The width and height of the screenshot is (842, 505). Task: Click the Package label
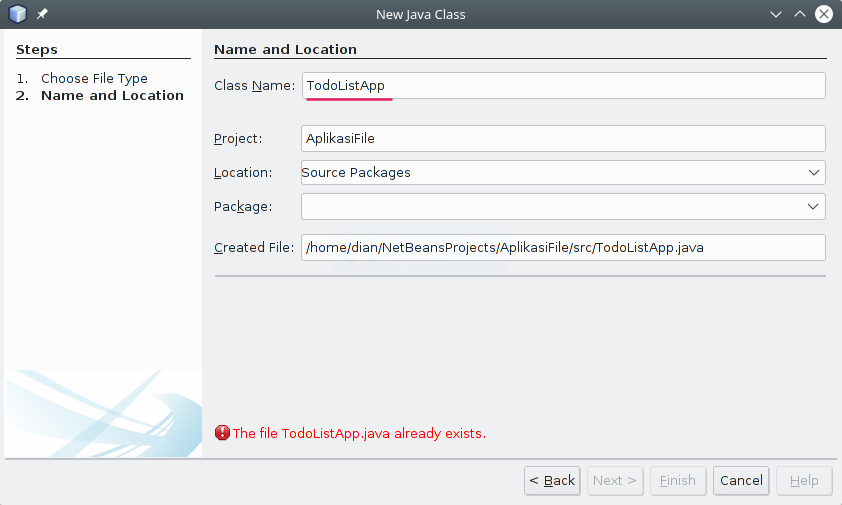pyautogui.click(x=243, y=207)
